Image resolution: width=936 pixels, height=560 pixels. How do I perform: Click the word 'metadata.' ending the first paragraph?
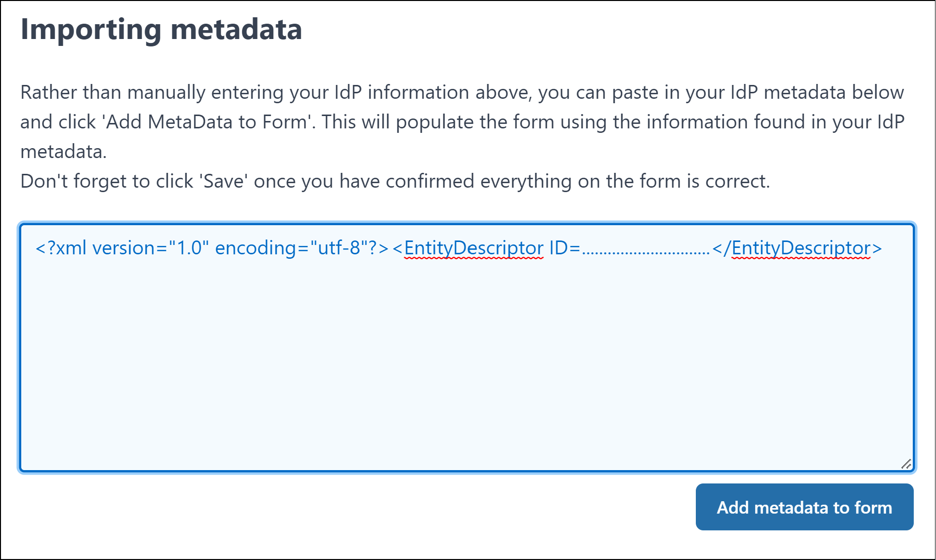pos(63,152)
